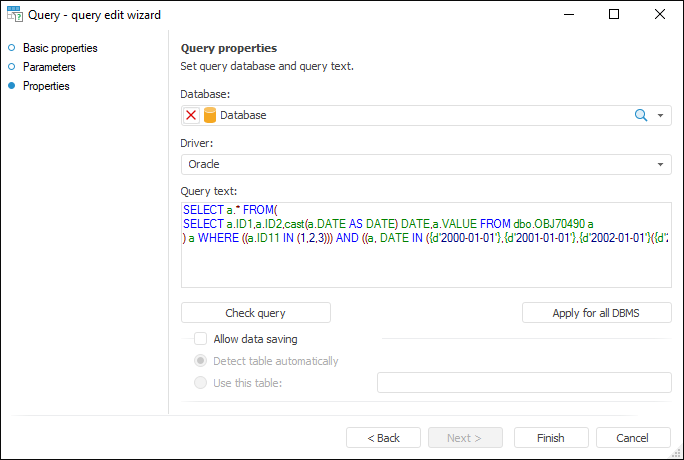Viewport: 684px width, 460px height.
Task: Click Apply for all DBMS button
Action: (596, 313)
